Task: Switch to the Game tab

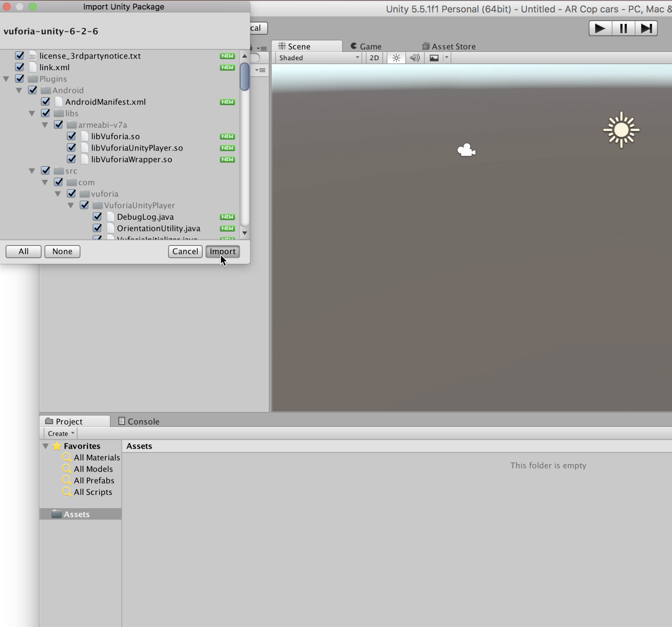Action: [x=366, y=47]
